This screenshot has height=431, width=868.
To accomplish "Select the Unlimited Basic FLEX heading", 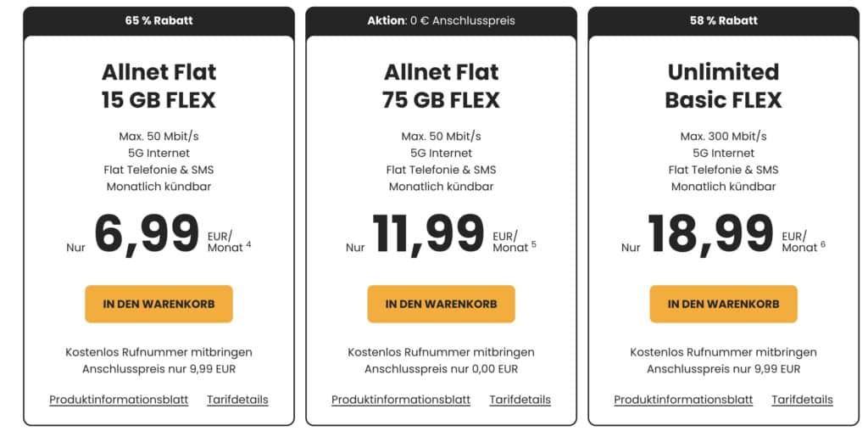I will pos(723,86).
